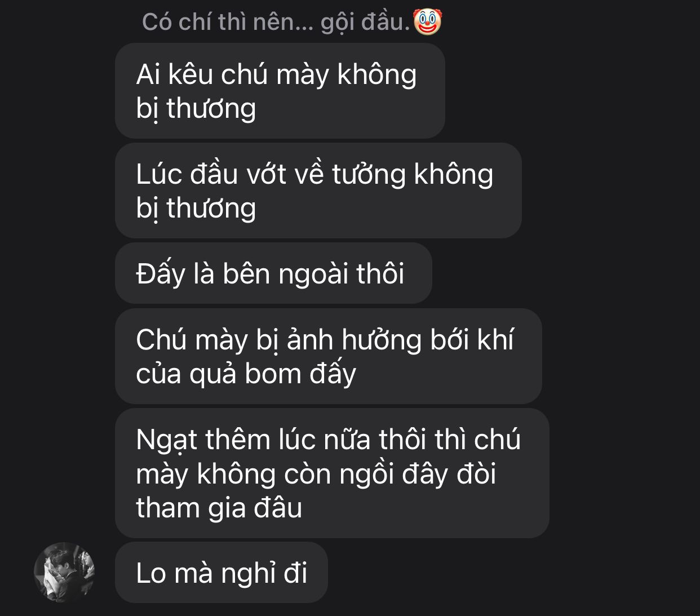Click the word "Ngạt" in the message
This screenshot has width=700, height=616.
click(167, 440)
